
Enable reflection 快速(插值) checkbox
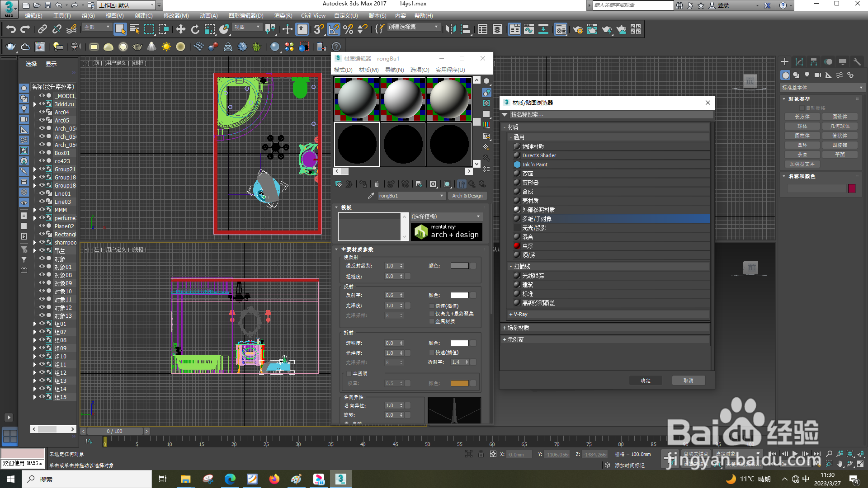[432, 306]
